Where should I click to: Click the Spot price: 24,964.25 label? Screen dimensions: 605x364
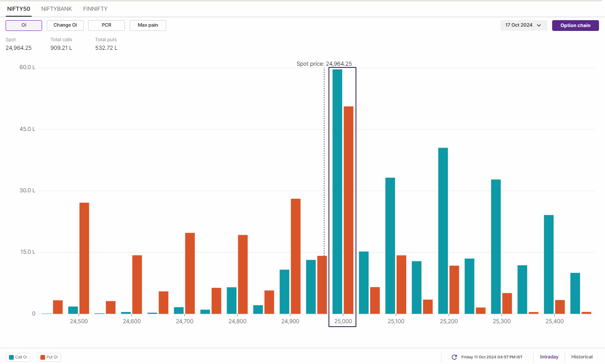point(324,64)
